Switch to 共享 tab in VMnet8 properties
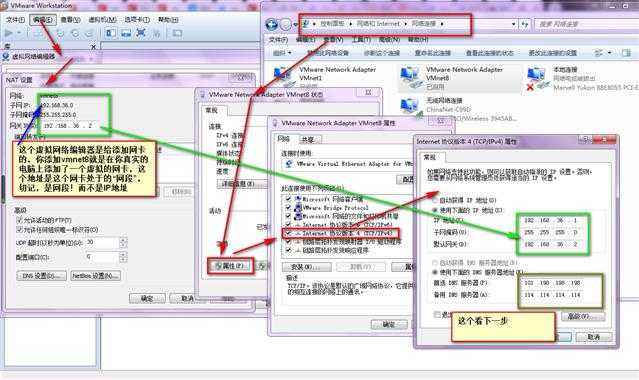Image resolution: width=639 pixels, height=380 pixels. click(308, 140)
